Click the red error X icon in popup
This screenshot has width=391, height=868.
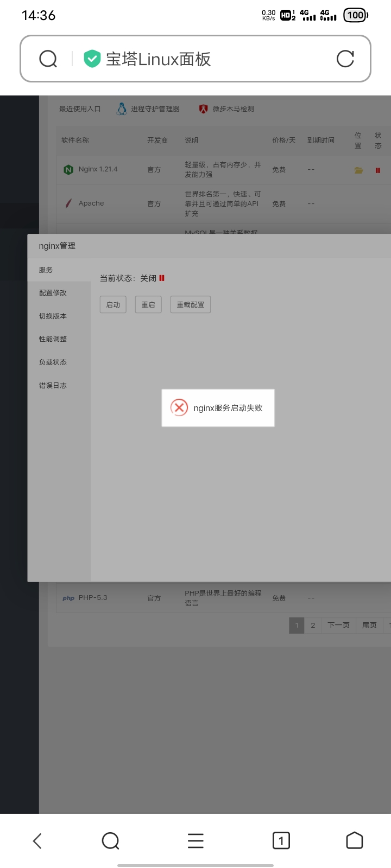click(179, 407)
